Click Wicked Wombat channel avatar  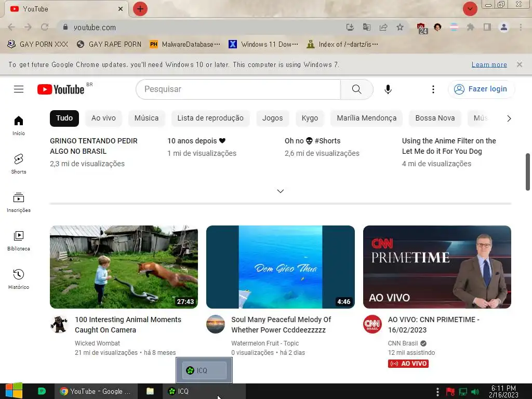click(x=59, y=324)
